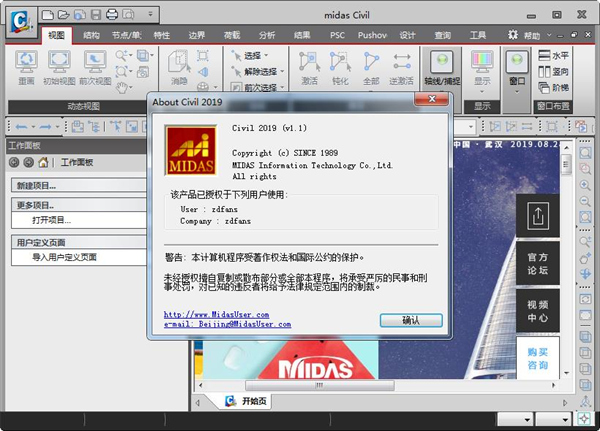Open the www.MidasUser.com link
Viewport: 600px width, 431px height.
pos(216,314)
